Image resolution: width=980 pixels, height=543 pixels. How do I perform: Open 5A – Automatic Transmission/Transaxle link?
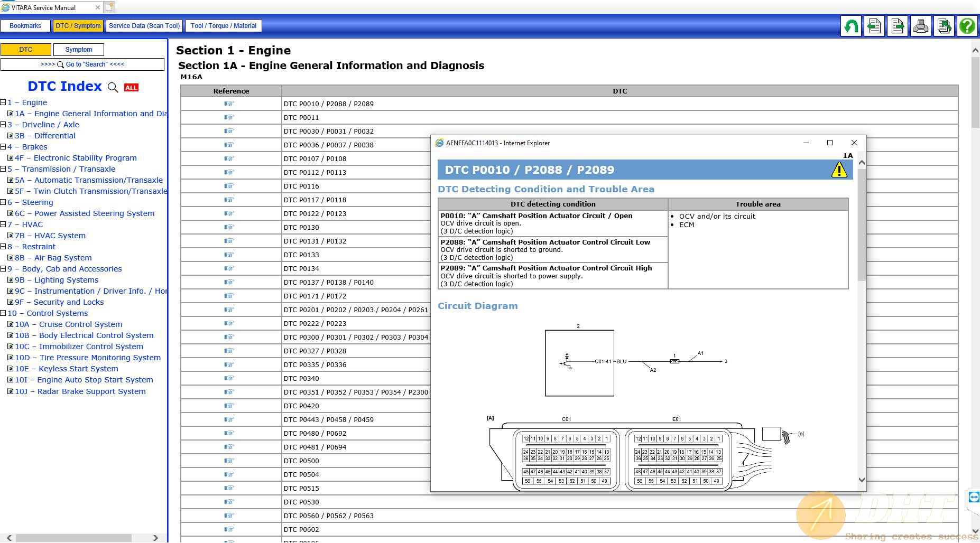[89, 180]
